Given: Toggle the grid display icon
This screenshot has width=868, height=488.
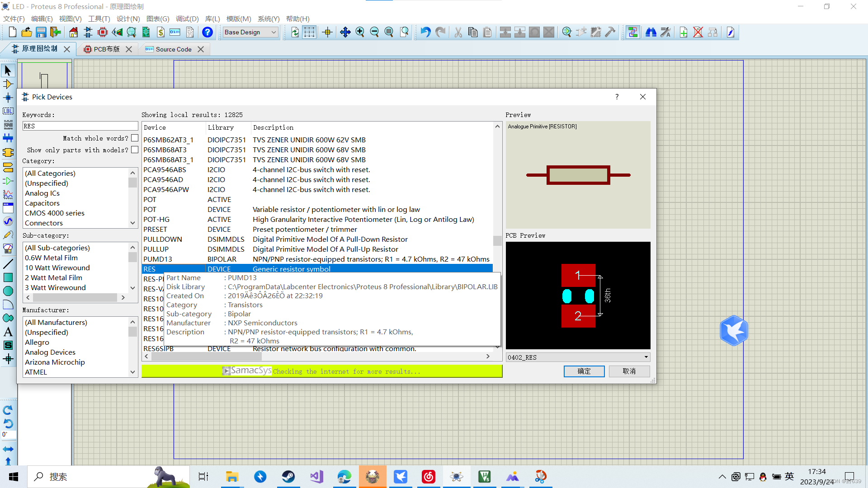Looking at the screenshot, I should click(x=309, y=32).
